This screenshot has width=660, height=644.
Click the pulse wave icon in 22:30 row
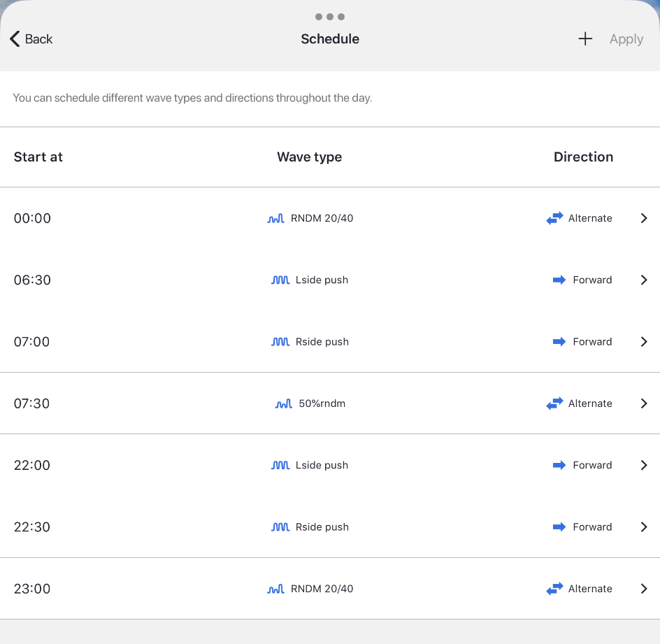(280, 527)
